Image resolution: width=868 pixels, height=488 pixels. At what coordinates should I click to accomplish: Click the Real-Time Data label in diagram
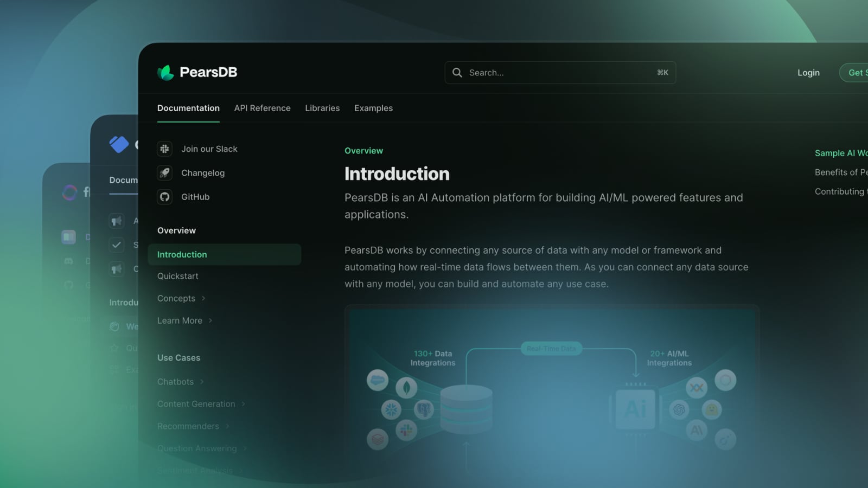[x=551, y=349]
